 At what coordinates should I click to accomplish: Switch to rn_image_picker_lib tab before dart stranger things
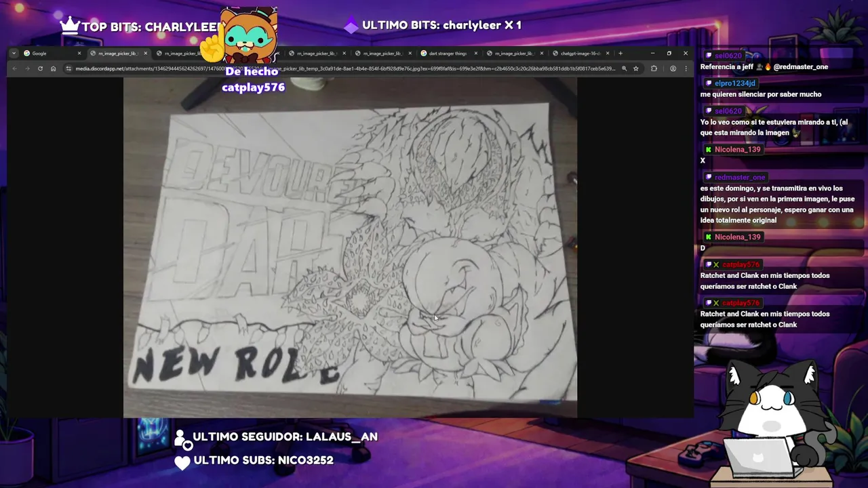tap(382, 54)
